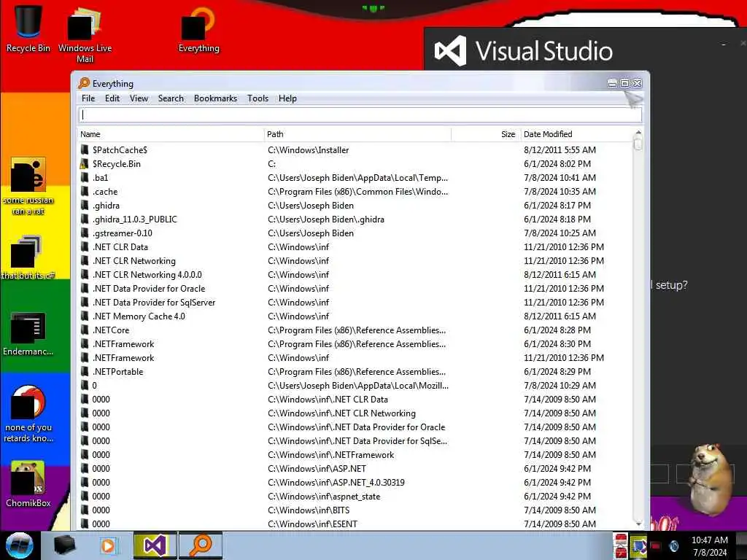This screenshot has width=747, height=560.
Task: Click the taskbar clock showing 10:47 AM
Action: pos(709,545)
